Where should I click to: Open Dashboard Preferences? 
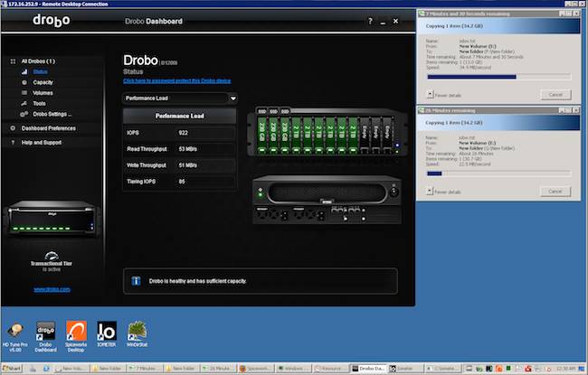point(48,128)
